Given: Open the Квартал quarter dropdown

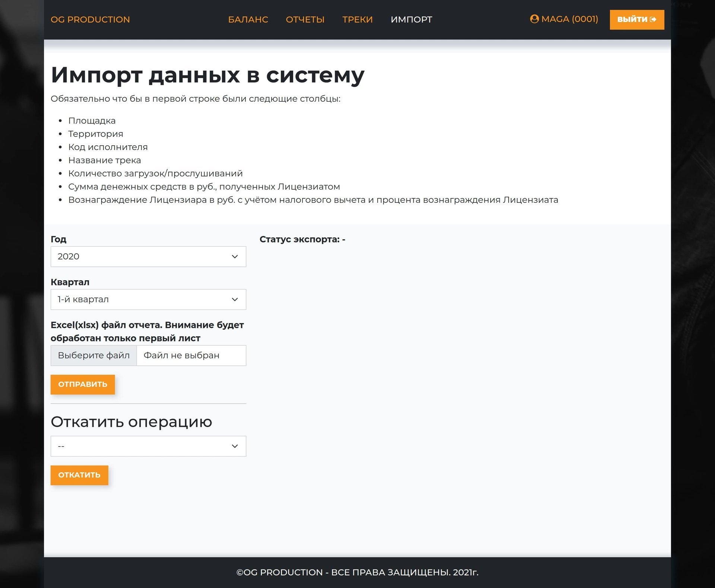Looking at the screenshot, I should click(x=148, y=299).
